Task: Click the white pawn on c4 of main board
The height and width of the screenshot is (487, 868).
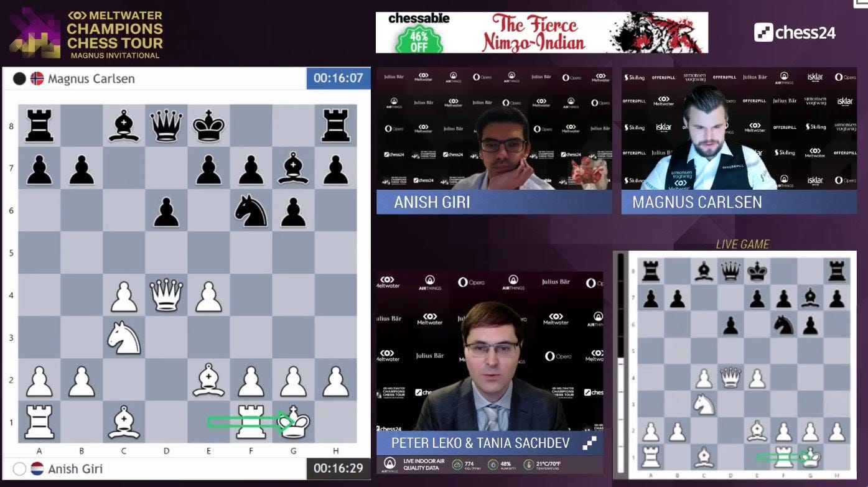Action: [x=124, y=296]
